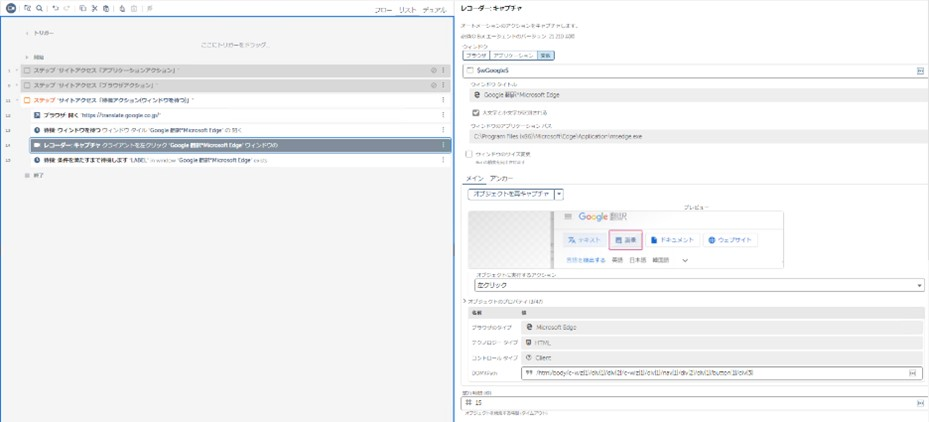
Task: Click the search magnifier icon in toolbar
Action: point(39,8)
